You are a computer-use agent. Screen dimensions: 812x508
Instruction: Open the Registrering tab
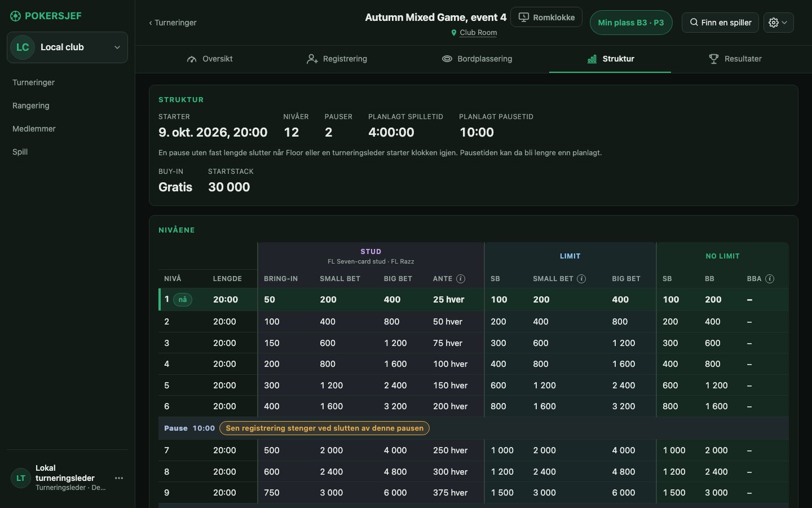click(337, 59)
